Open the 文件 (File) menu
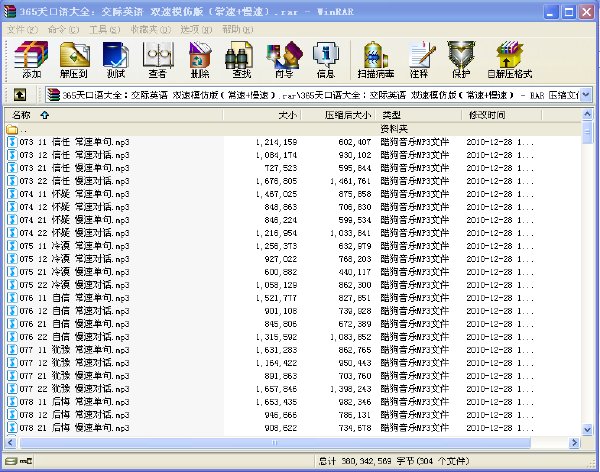 click(x=23, y=29)
